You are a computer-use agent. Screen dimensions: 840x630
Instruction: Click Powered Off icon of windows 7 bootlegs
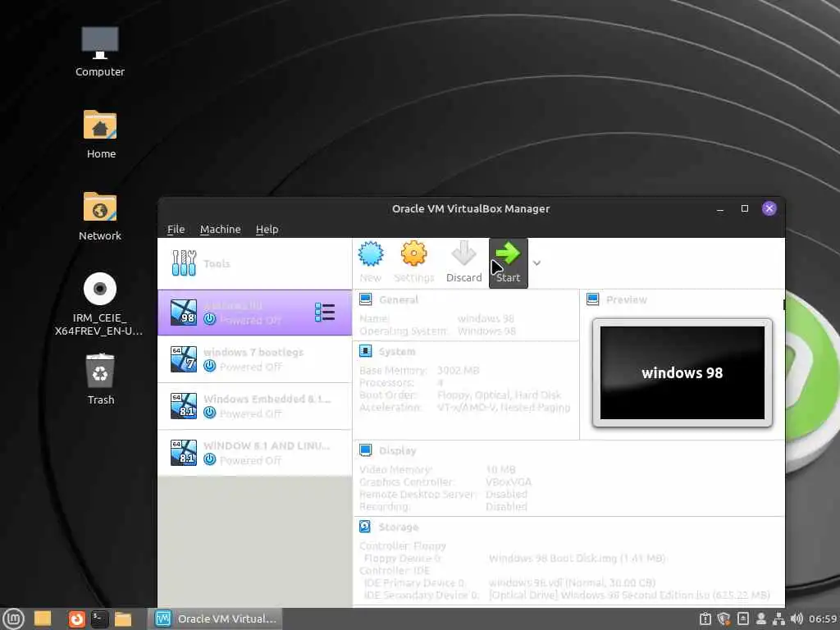[x=209, y=367]
